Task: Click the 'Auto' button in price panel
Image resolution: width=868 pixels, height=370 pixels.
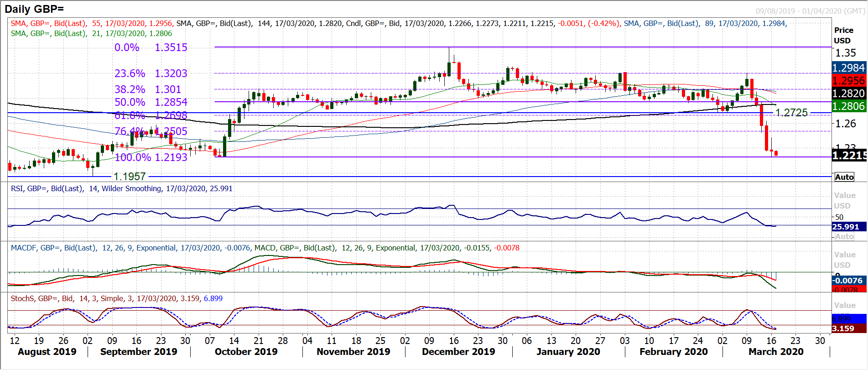Action: (844, 177)
